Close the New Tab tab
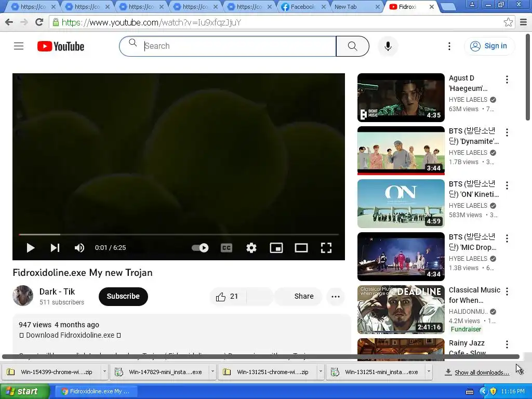Screen dimensions: 532x399 pyautogui.click(x=378, y=7)
